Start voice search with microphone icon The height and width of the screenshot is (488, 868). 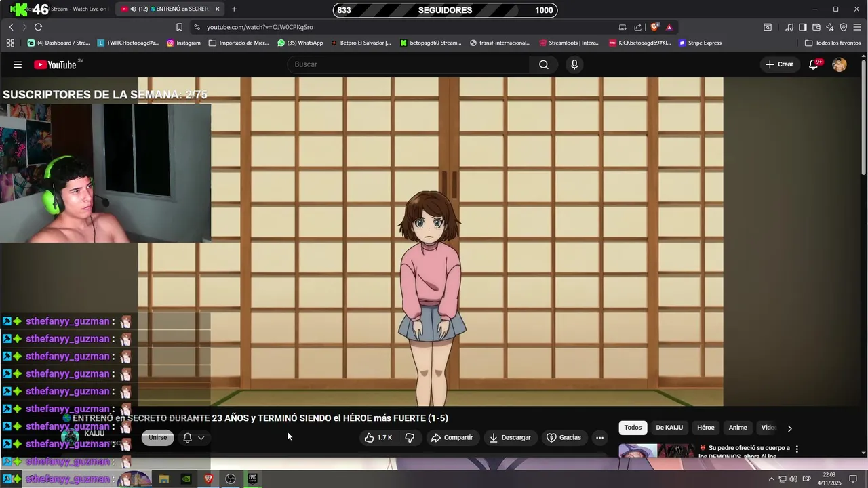coord(574,64)
